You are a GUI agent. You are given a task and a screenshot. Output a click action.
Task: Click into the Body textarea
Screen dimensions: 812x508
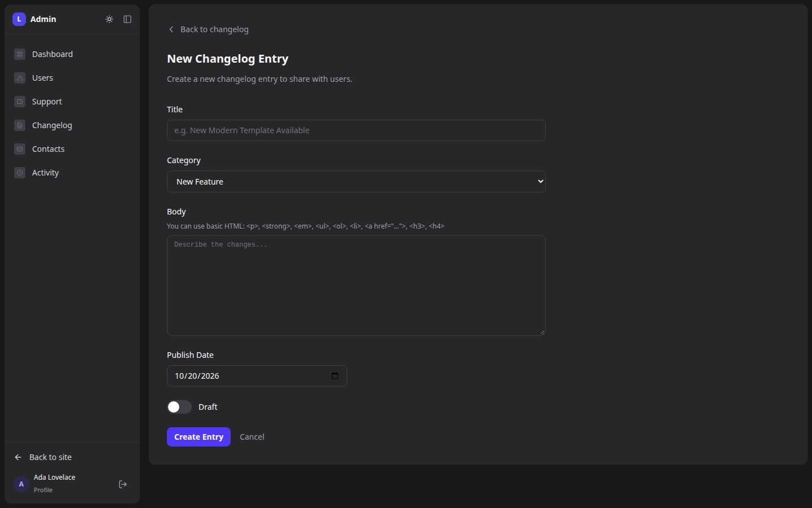point(356,286)
